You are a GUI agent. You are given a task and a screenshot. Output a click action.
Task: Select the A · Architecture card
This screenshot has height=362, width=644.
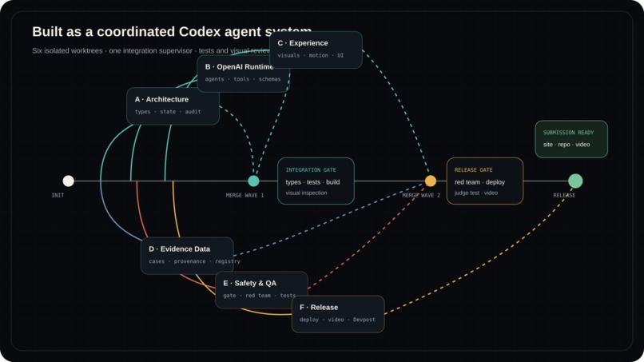[173, 106]
